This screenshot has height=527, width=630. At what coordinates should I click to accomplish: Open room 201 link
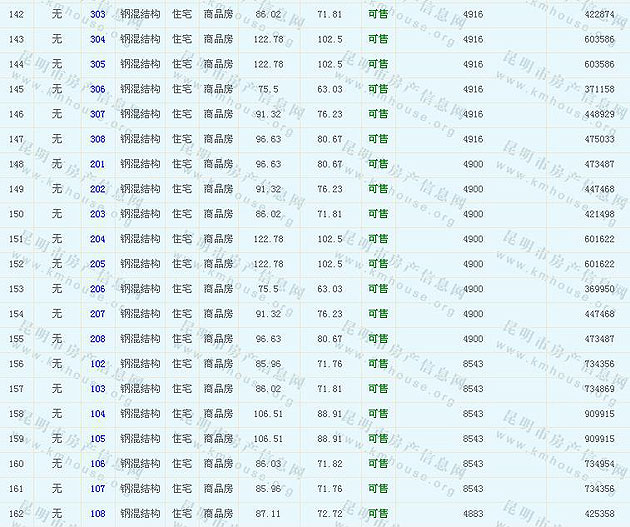97,165
